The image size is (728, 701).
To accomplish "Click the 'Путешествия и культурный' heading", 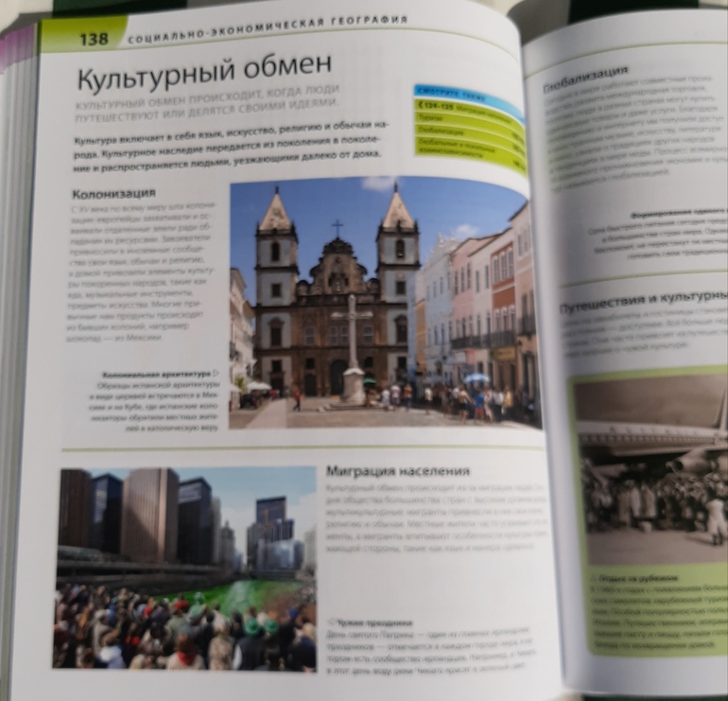I will coord(643,305).
